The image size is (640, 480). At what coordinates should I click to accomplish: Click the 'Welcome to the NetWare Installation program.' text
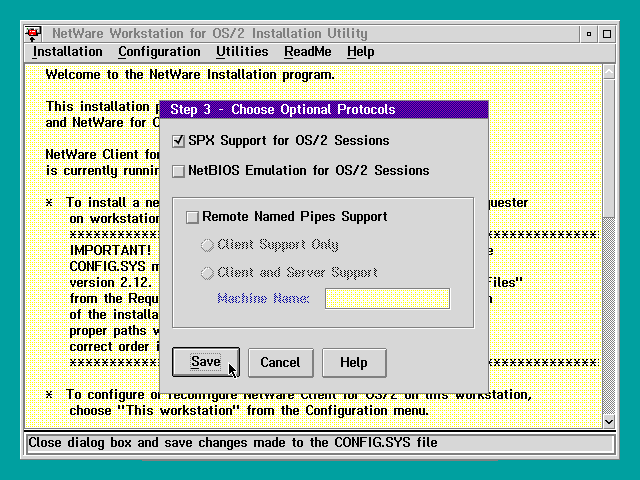pyautogui.click(x=190, y=75)
